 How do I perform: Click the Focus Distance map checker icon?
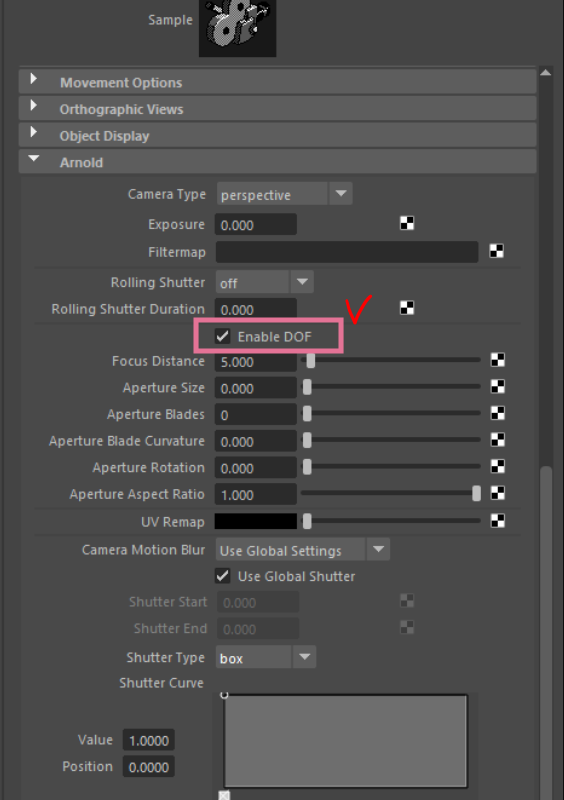click(498, 360)
